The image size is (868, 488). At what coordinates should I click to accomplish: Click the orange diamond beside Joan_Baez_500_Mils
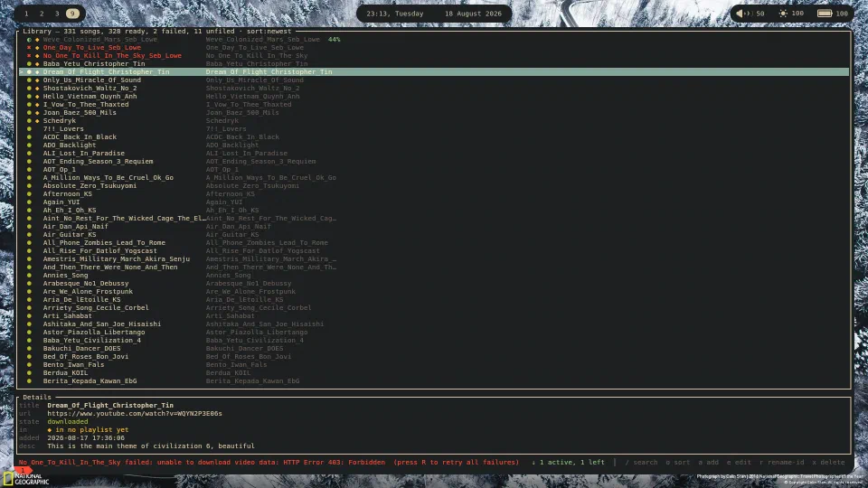coord(38,113)
